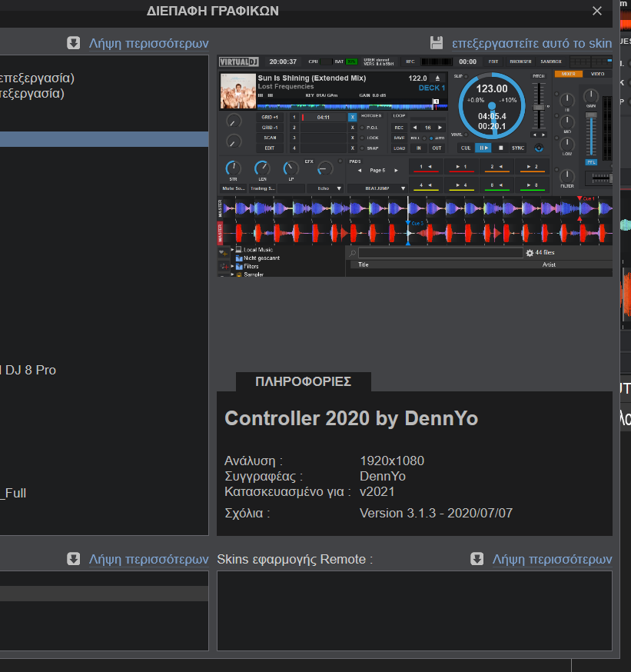Select the blue highlighted row in the skin list
631x672 pixels.
click(104, 139)
